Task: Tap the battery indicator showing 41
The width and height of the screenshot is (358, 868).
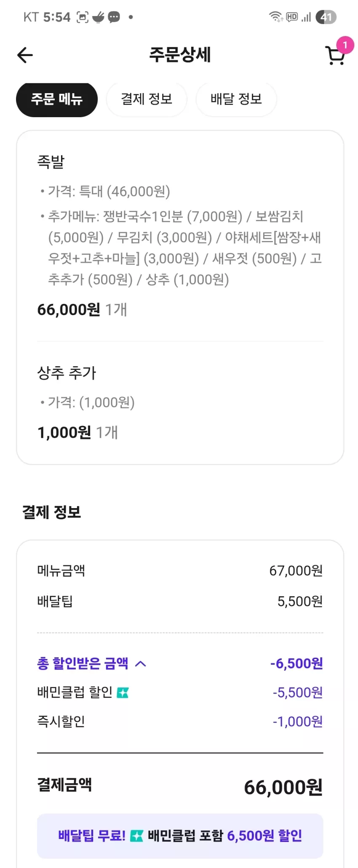Action: pyautogui.click(x=326, y=17)
